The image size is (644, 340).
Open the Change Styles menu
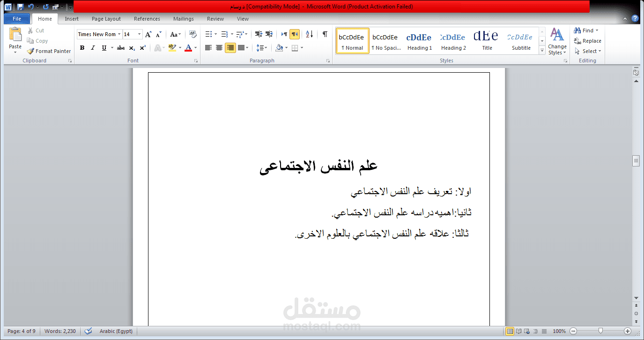557,41
